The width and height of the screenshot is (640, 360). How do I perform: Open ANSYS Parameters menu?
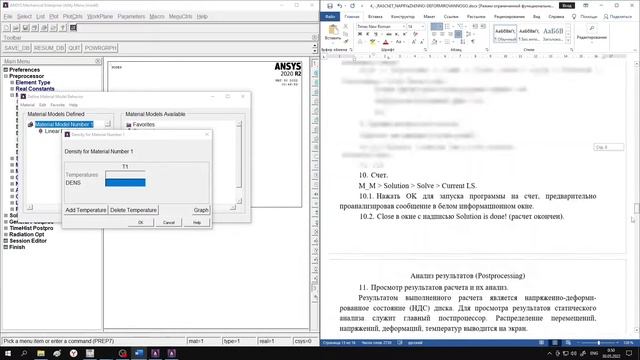[x=131, y=16]
